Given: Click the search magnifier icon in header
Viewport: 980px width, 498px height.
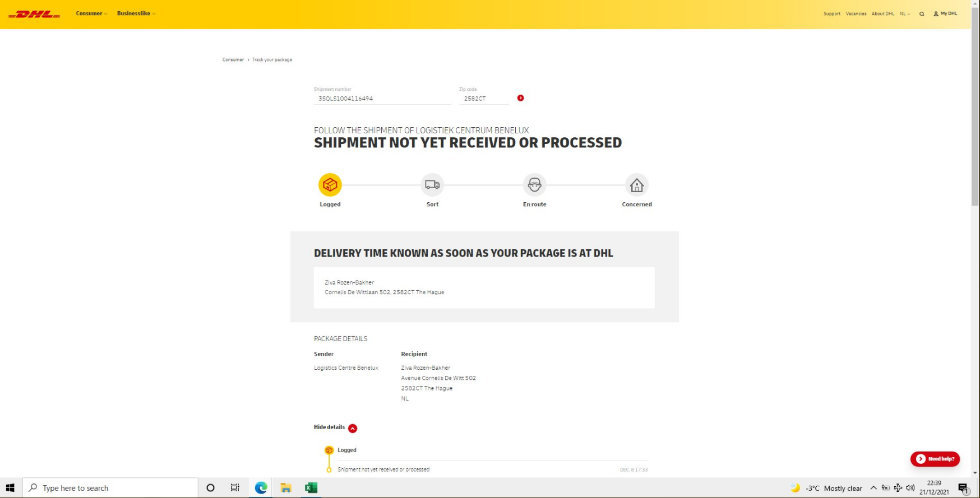Looking at the screenshot, I should pyautogui.click(x=922, y=14).
